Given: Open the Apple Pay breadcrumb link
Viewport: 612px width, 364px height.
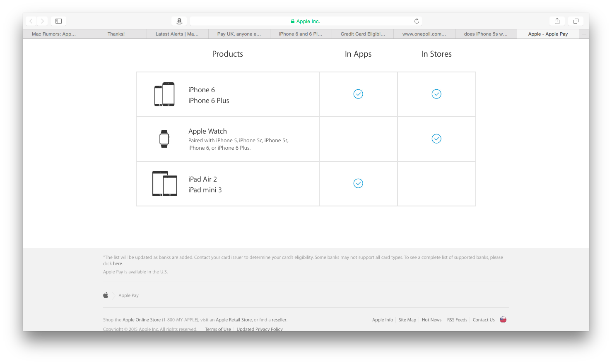Looking at the screenshot, I should [128, 295].
